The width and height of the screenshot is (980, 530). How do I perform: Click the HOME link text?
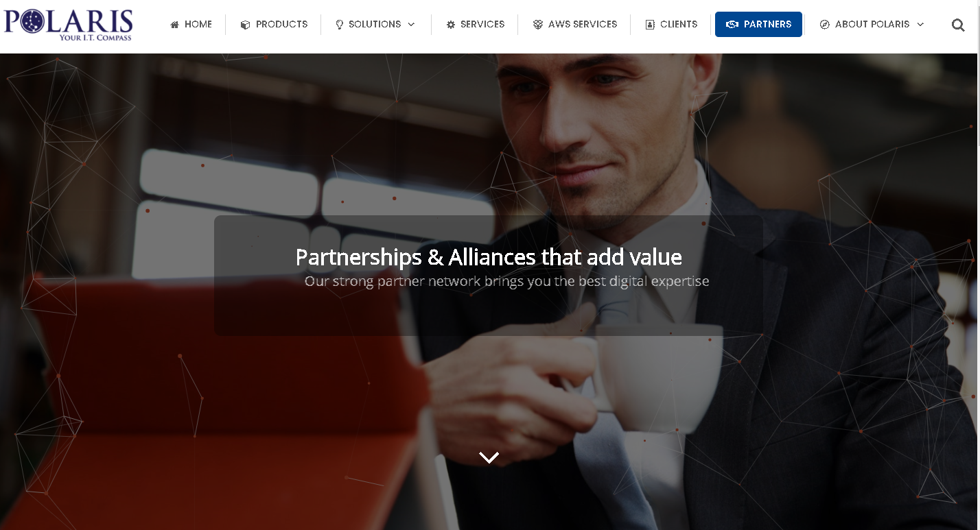(198, 24)
